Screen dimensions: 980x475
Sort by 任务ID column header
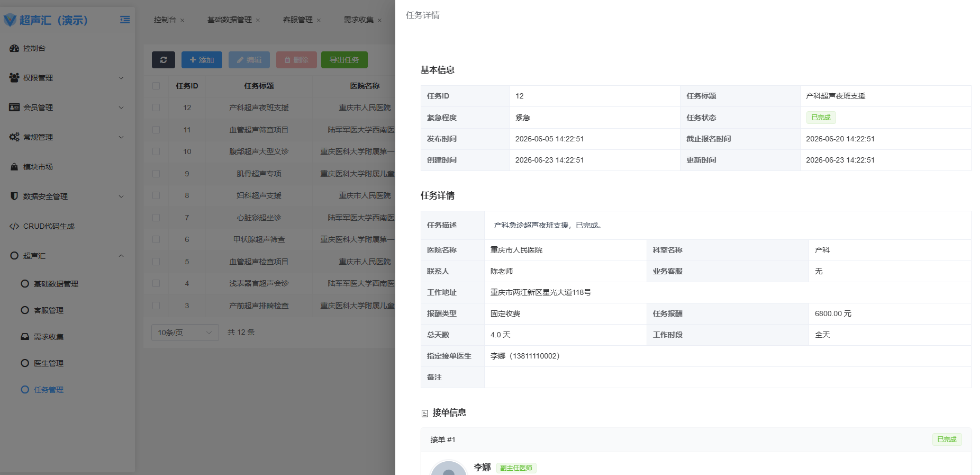[187, 86]
